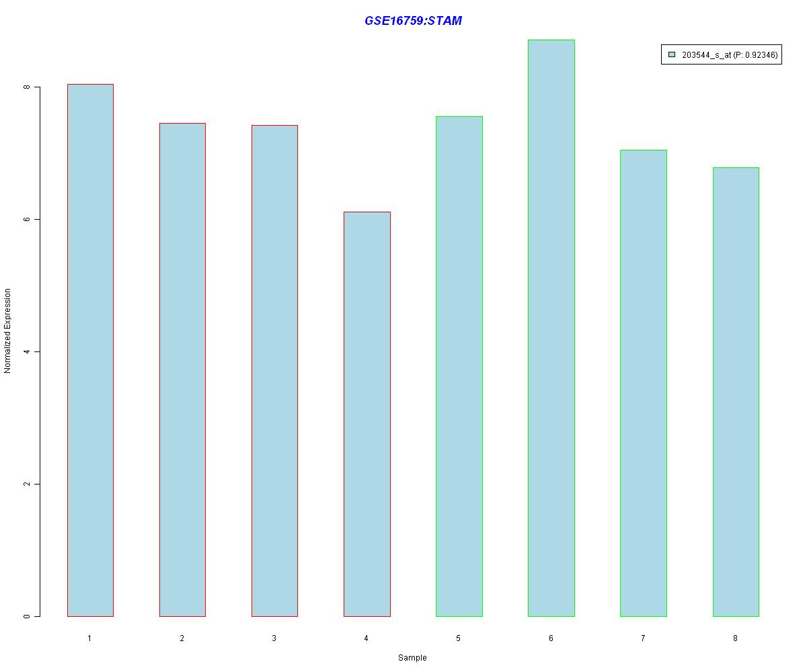Select the red-outlined bar for sample 4
Viewport: 807px width, 672px height.
(x=367, y=414)
